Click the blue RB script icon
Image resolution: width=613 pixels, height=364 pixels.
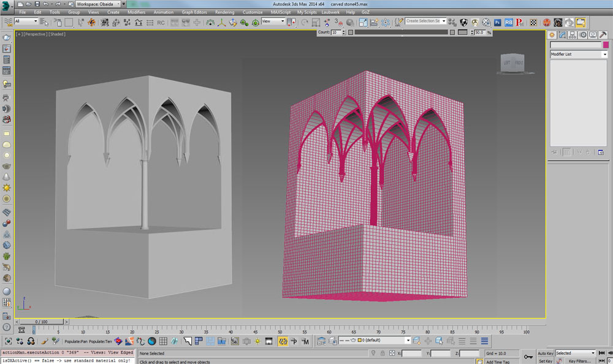(x=508, y=23)
